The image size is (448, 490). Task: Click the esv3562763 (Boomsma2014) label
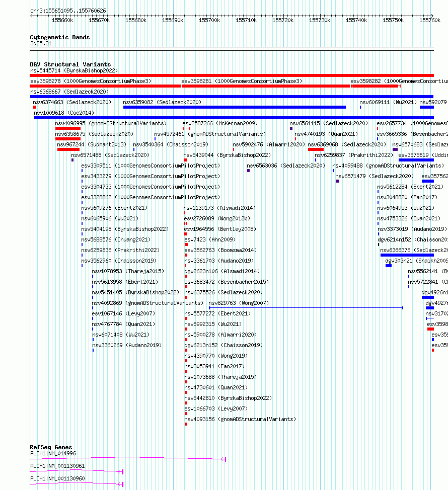[220, 251]
